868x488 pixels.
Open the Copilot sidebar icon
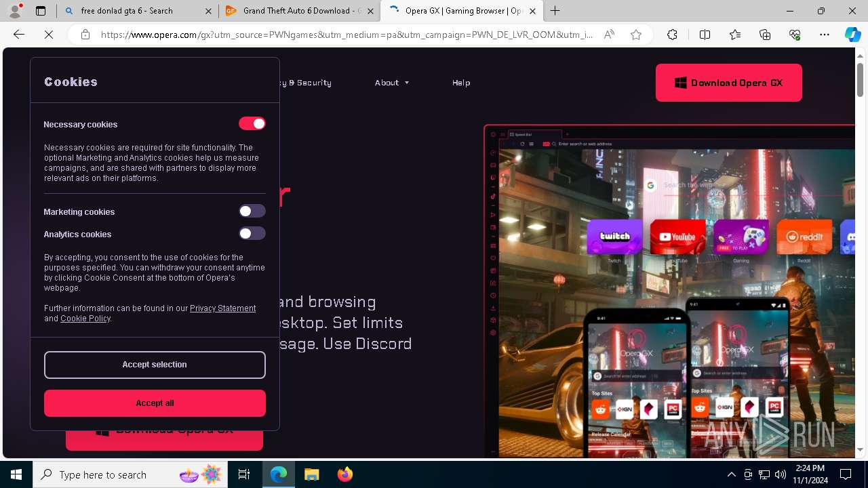click(x=852, y=35)
